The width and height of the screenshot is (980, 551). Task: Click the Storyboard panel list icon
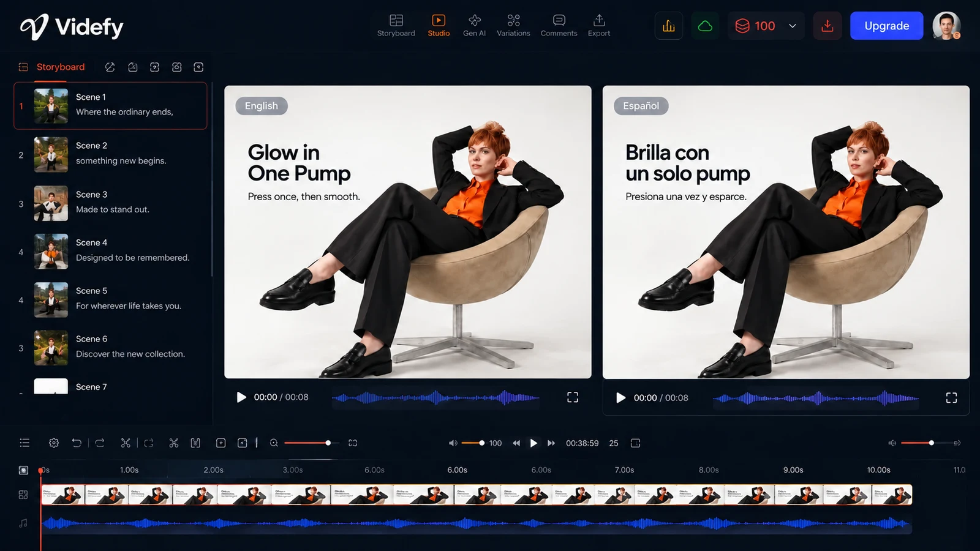coord(23,67)
